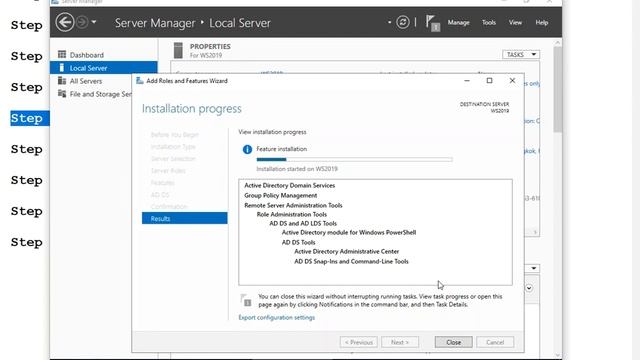
Task: Select the Active Directory Administrative Center entry
Action: pos(347,251)
